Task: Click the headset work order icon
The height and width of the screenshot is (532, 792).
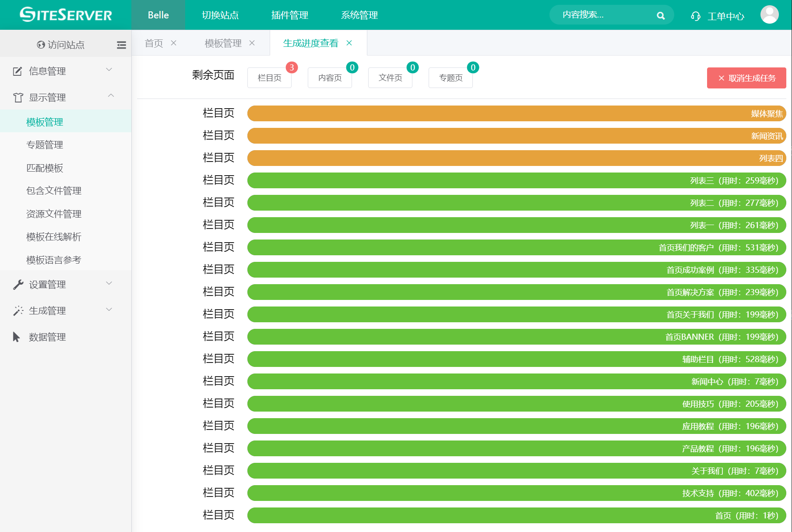Action: 695,16
